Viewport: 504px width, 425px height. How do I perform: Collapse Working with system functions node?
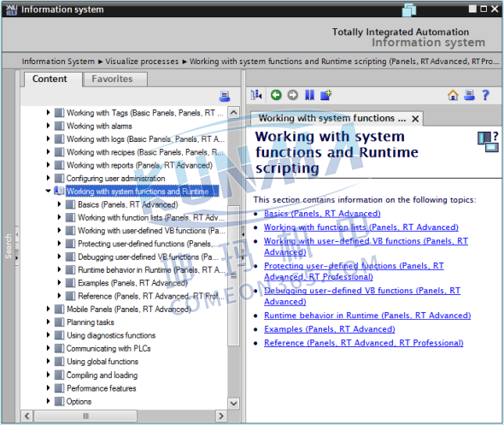pos(48,191)
